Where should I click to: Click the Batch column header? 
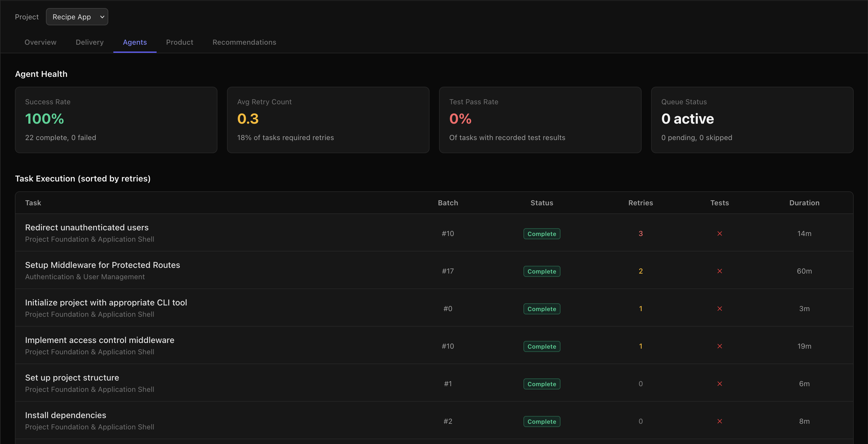[x=448, y=203]
